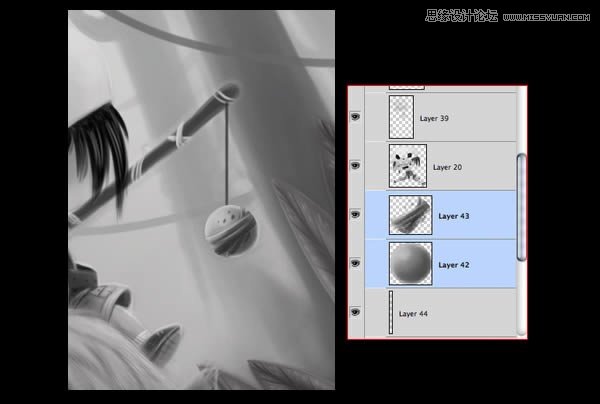Viewport: 600px width, 404px height.
Task: Click the hanging ball on the canvas
Action: pos(231,230)
